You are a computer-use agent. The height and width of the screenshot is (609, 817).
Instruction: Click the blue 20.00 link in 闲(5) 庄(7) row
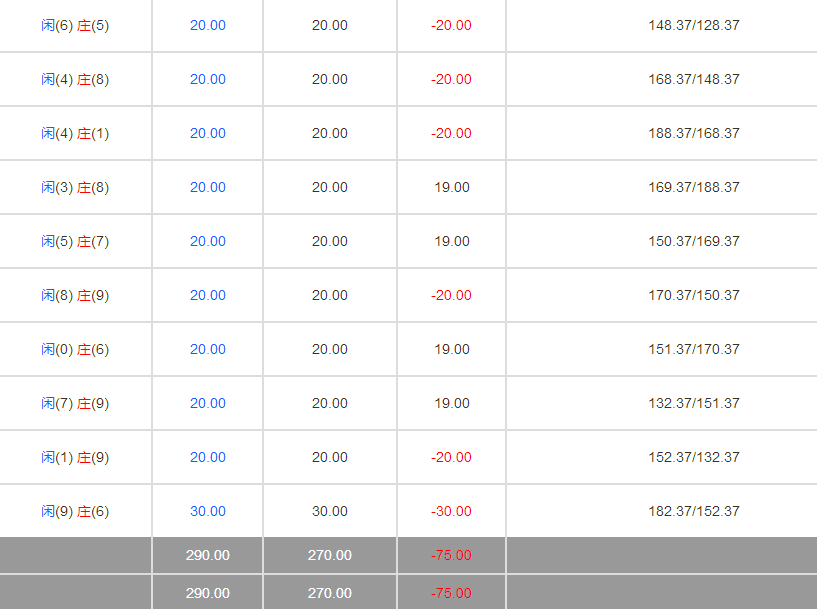click(x=207, y=241)
